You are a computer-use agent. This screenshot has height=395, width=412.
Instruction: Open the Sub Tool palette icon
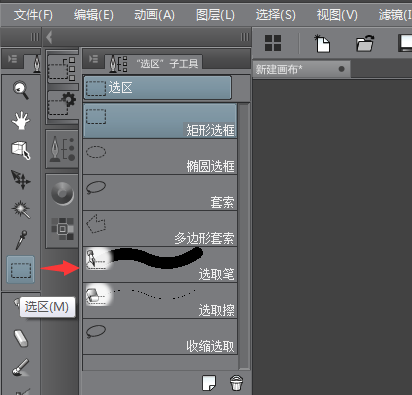pos(62,69)
